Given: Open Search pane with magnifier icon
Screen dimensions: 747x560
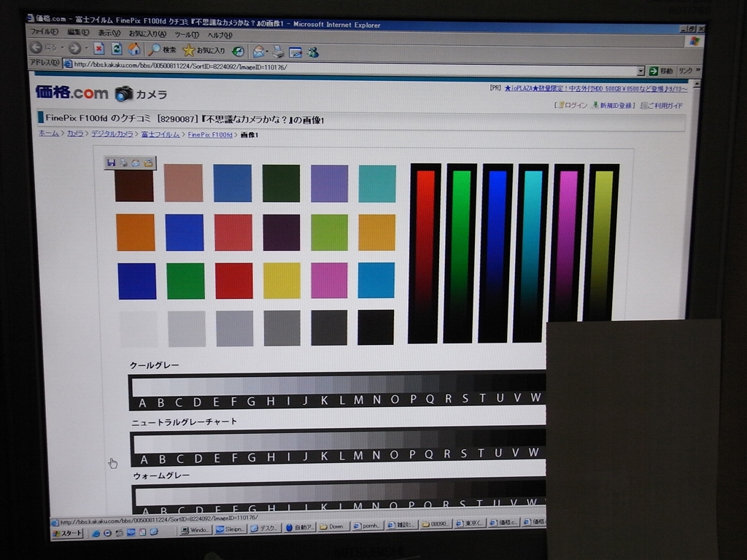Looking at the screenshot, I should pyautogui.click(x=162, y=49).
